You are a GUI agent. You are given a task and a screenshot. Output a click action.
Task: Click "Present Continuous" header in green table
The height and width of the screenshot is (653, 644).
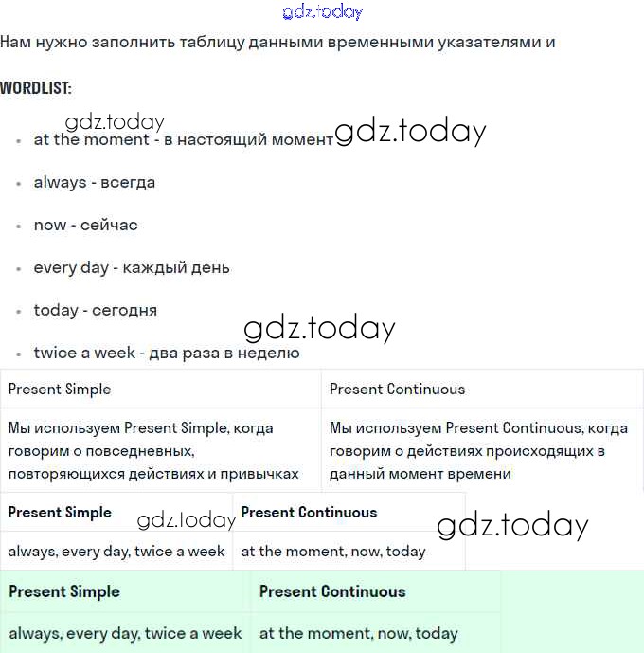pyautogui.click(x=332, y=591)
